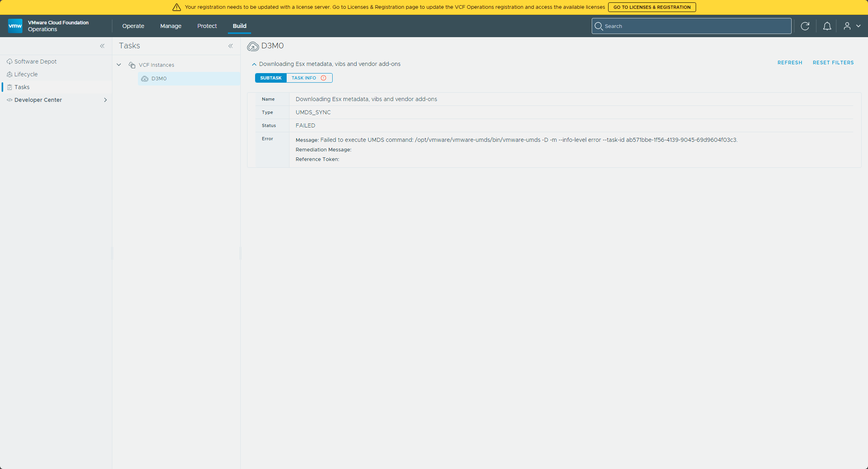Switch to the Subtask tab

pos(271,78)
